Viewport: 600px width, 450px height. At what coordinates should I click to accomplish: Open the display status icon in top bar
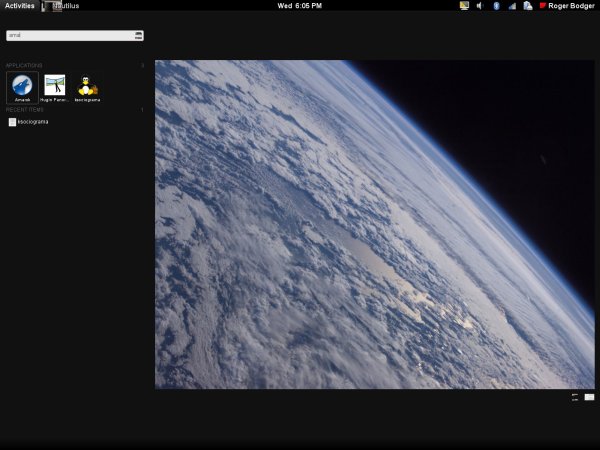pyautogui.click(x=464, y=6)
